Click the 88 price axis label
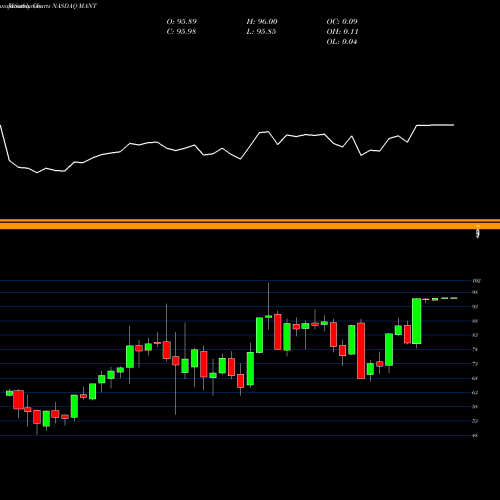Screen dimensions: 500x500 475,321
